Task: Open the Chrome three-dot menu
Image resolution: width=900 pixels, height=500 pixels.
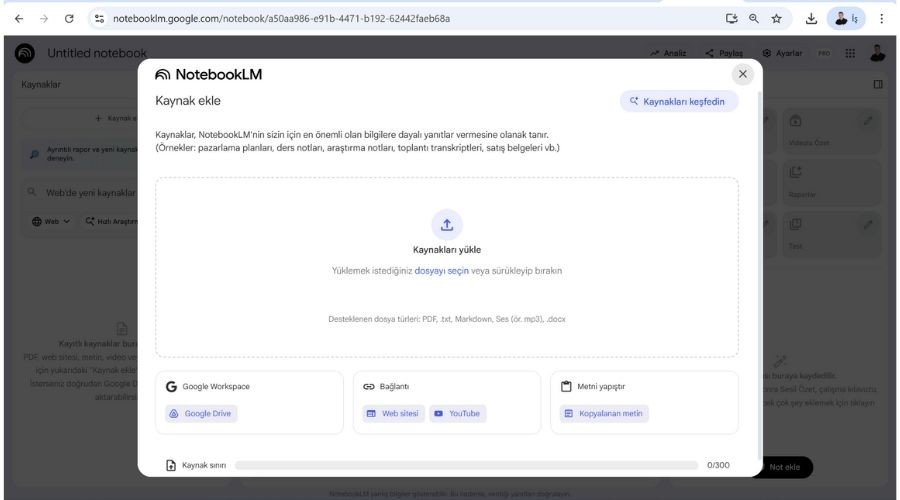Action: coord(881,18)
